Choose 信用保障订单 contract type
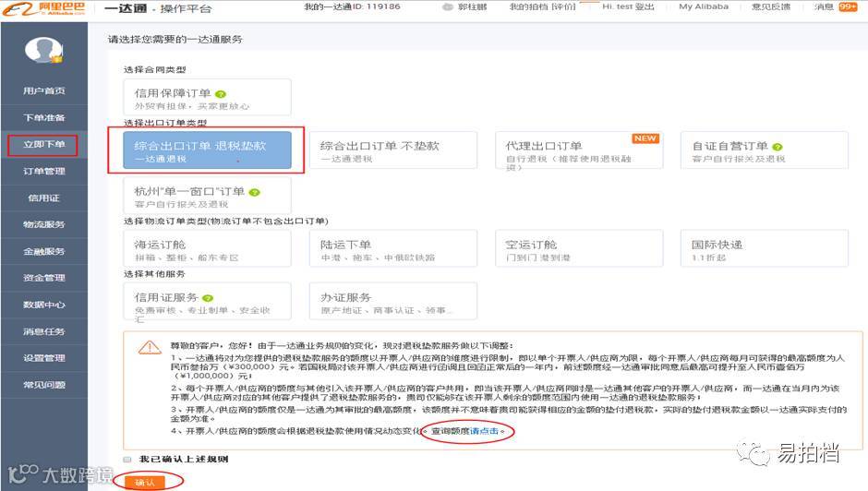868x491 pixels. [207, 98]
